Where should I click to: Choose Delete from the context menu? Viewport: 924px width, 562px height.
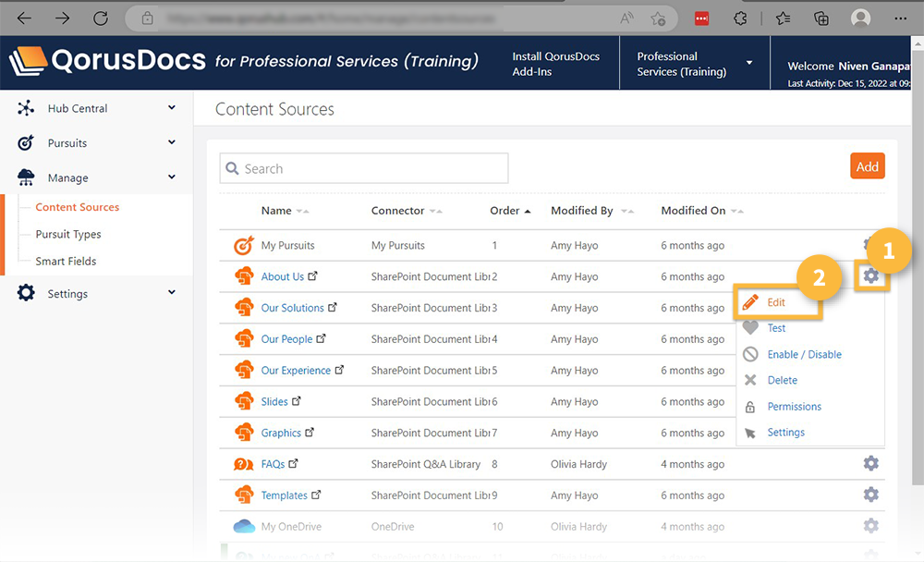[x=782, y=381]
